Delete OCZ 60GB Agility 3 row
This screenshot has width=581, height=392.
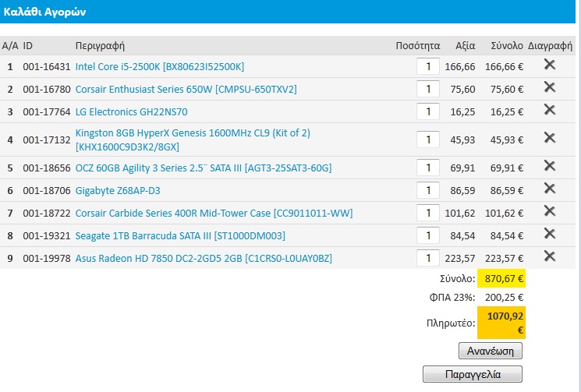(x=549, y=167)
